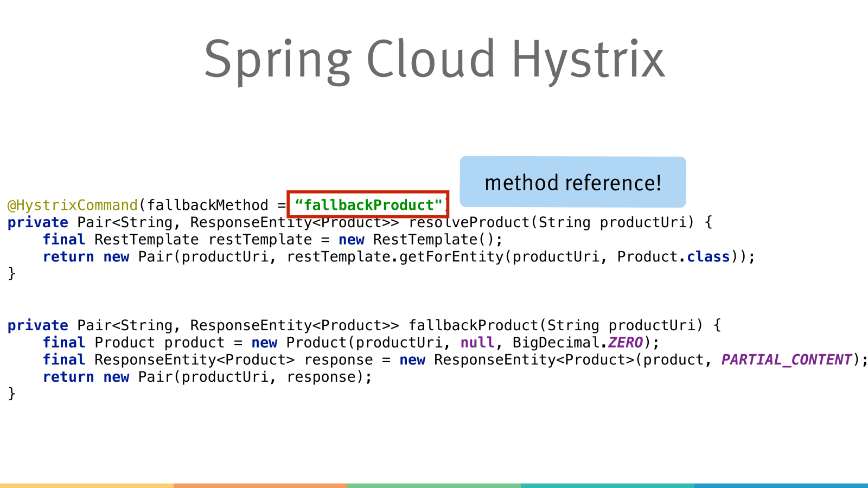Click 'response' variable declaration name

339,360
